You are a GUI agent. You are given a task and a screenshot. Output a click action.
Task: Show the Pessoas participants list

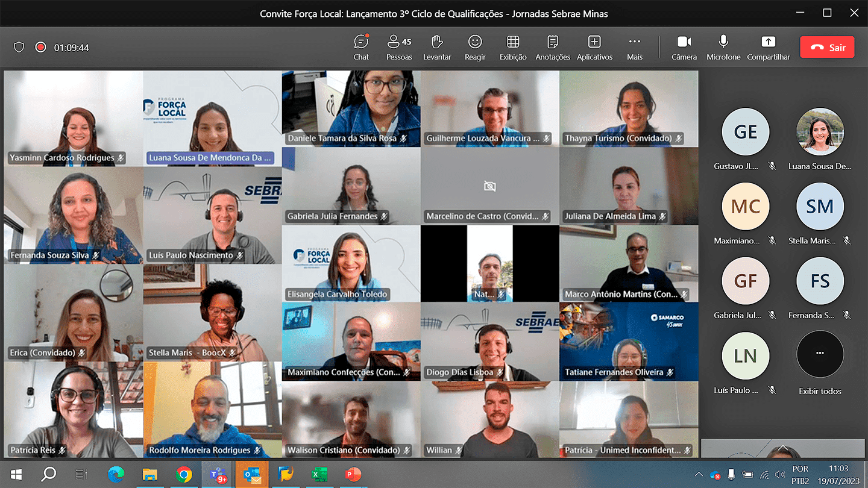point(399,47)
